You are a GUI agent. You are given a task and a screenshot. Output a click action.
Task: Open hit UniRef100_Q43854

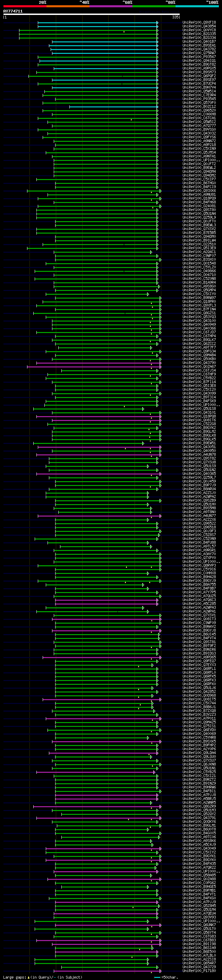tap(199, 27)
